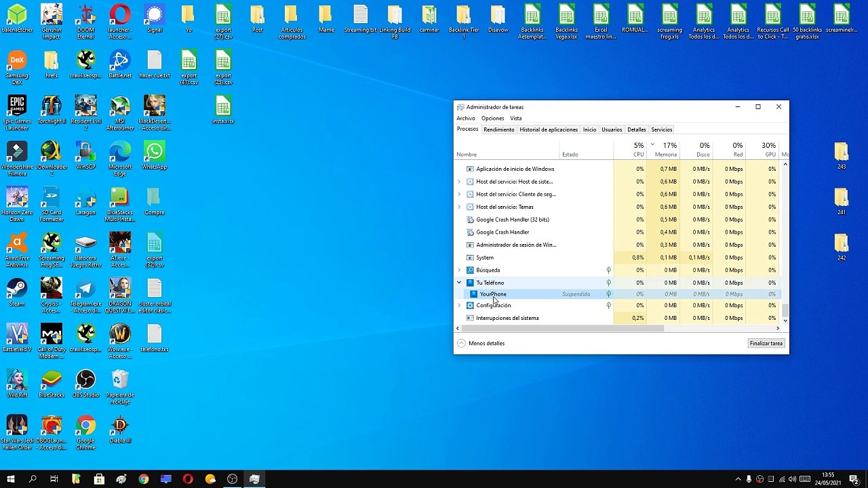Select the Avast Free Antivirus icon

17,250
